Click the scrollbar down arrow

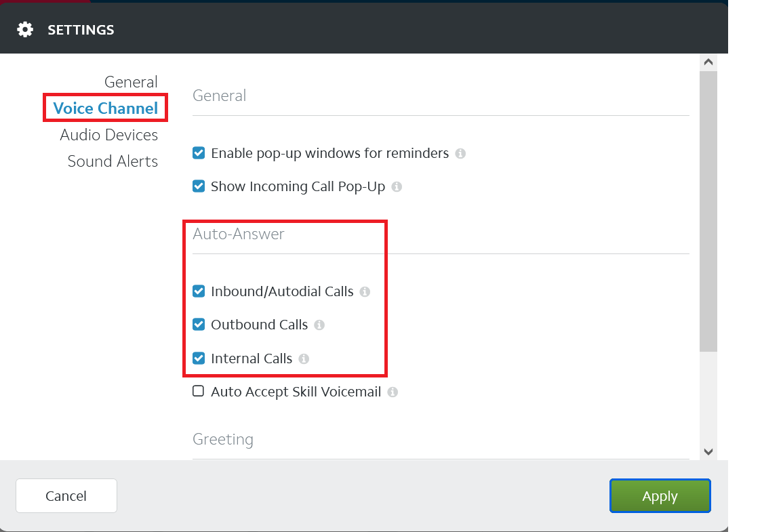[708, 451]
